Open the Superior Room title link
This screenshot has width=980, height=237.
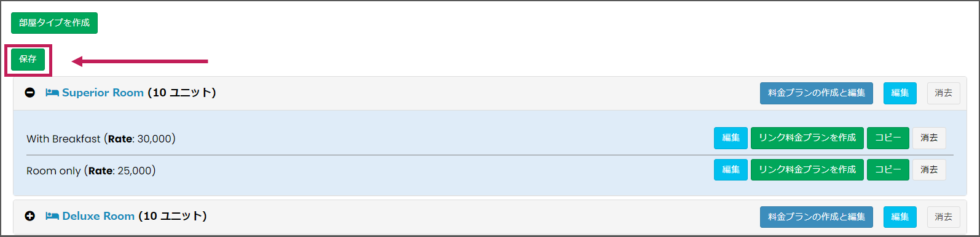pyautogui.click(x=103, y=93)
